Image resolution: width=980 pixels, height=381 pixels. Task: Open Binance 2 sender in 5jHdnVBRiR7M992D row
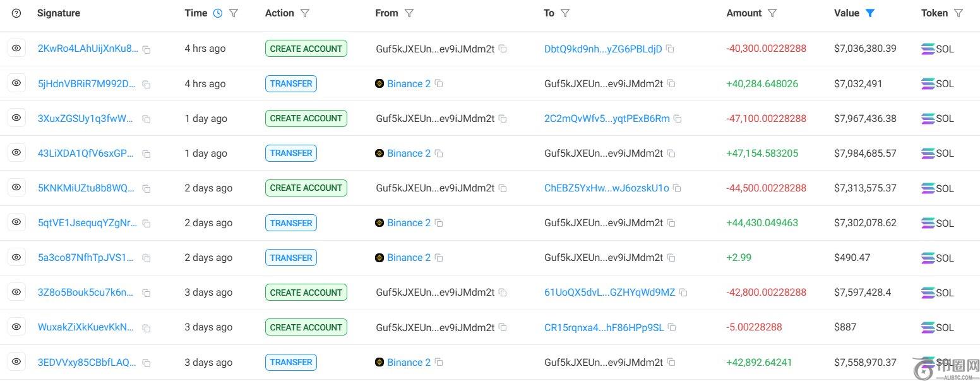pos(409,83)
